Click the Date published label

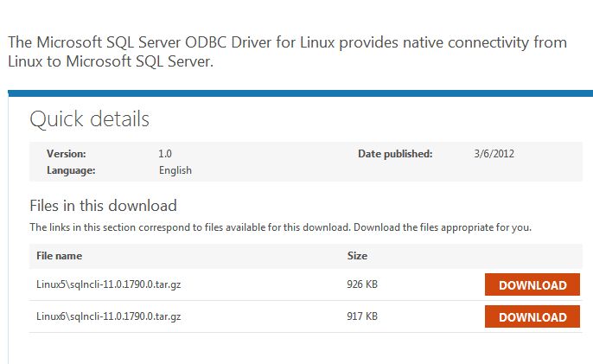[395, 154]
